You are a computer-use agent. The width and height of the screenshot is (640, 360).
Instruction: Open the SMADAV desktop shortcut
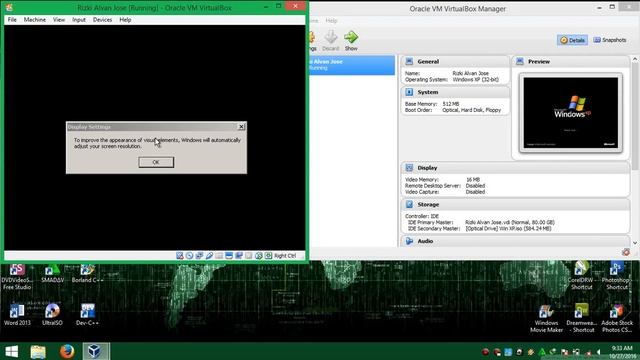click(x=52, y=273)
